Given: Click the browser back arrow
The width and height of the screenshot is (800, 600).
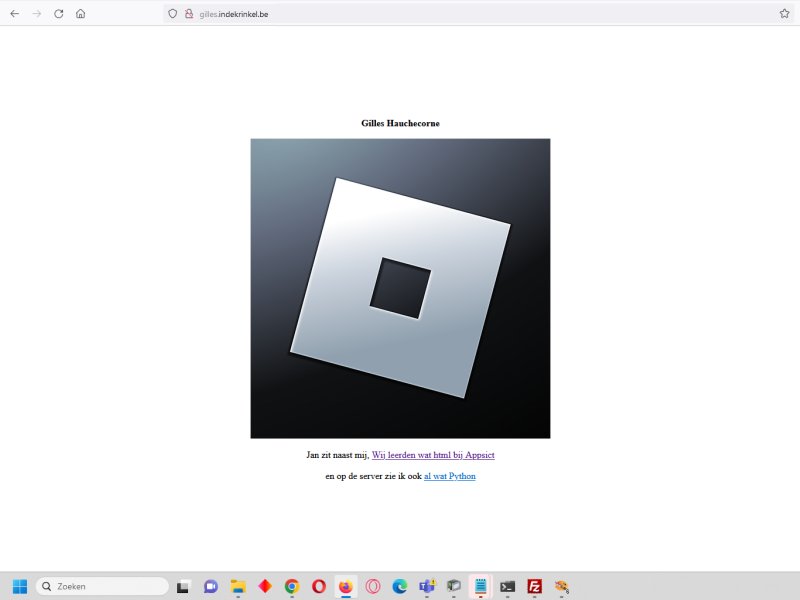Looking at the screenshot, I should click(14, 14).
